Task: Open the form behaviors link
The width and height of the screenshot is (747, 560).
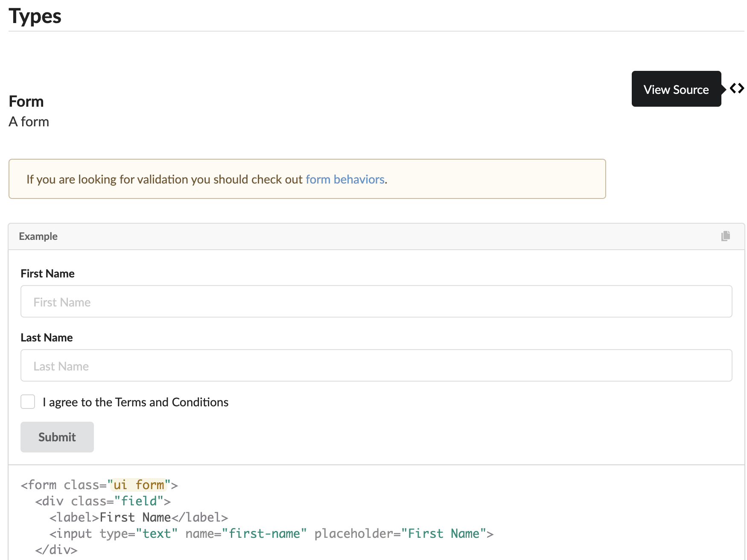Action: (345, 179)
